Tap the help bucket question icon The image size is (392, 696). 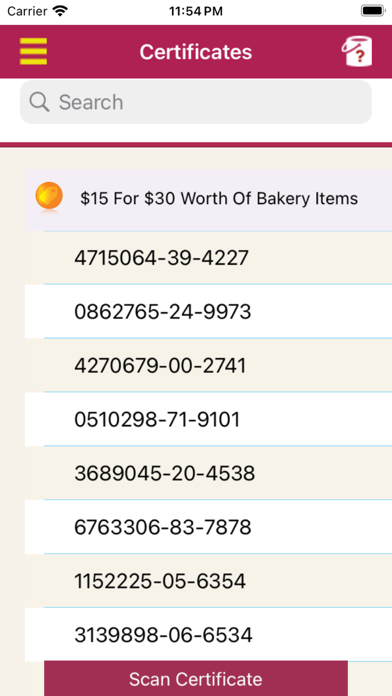coord(357,51)
